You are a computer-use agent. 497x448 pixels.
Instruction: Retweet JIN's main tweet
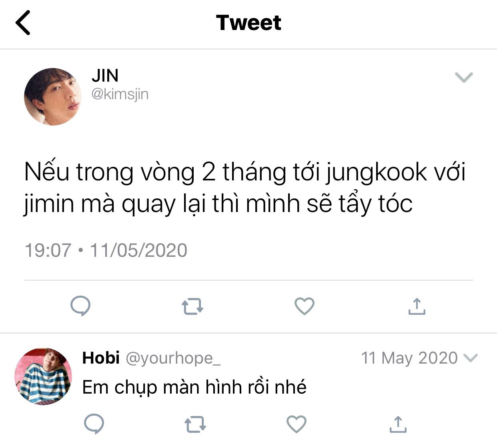pos(192,307)
